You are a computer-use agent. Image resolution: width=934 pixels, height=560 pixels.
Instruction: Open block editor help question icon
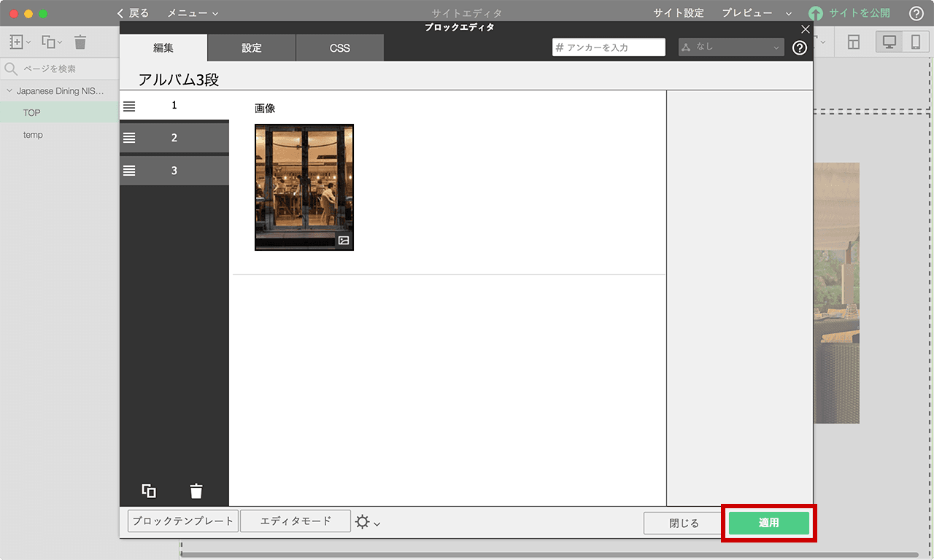[x=800, y=48]
